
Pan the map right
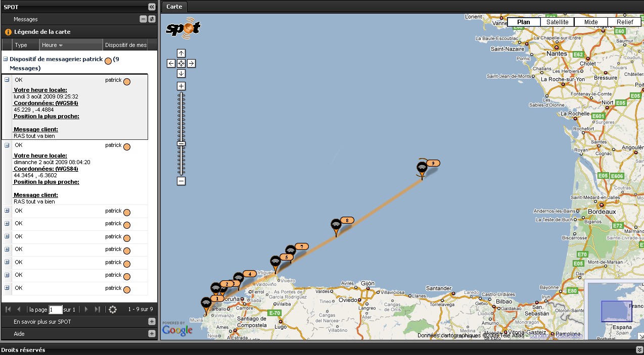tap(191, 63)
